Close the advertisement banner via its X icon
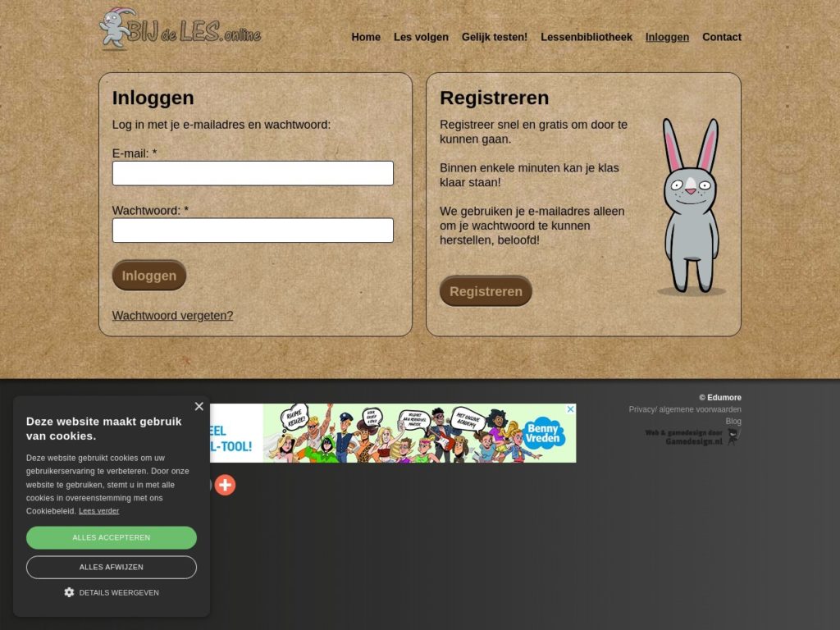 tap(571, 409)
